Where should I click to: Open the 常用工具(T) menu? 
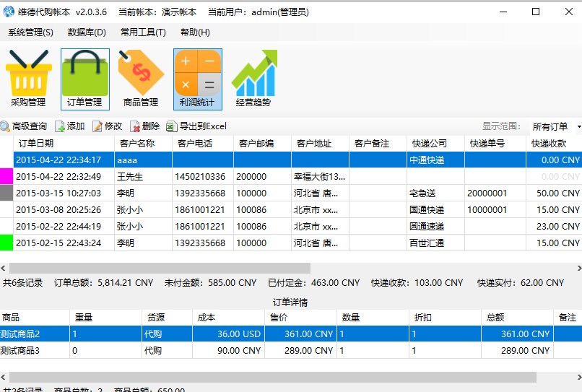143,32
